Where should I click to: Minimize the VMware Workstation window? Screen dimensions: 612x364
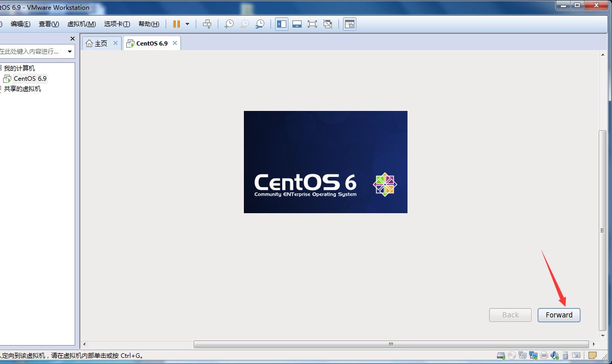(563, 6)
